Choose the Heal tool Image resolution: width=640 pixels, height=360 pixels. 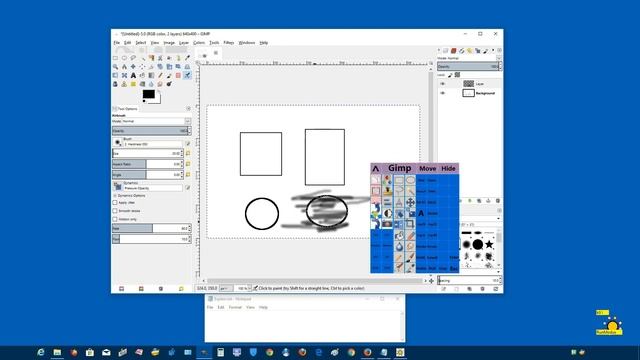click(133, 84)
